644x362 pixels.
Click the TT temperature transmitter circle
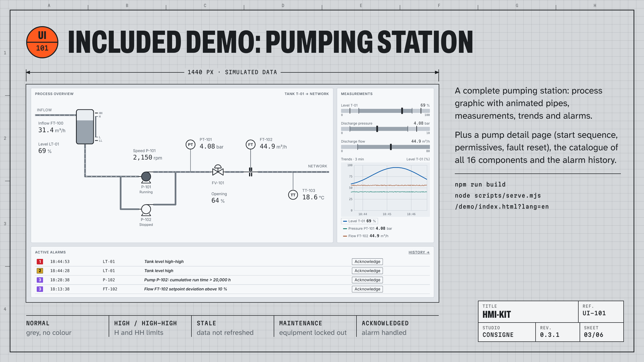click(293, 195)
